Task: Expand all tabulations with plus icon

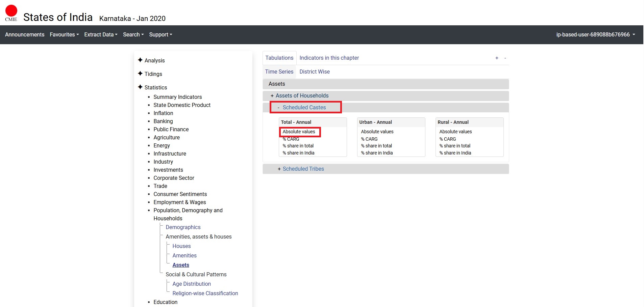Action: (497, 58)
